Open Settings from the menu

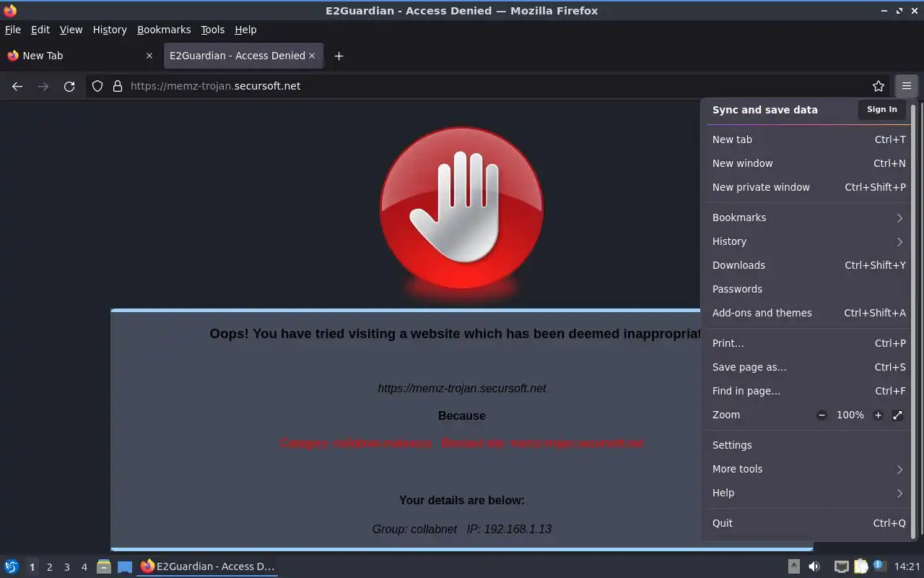pos(808,445)
